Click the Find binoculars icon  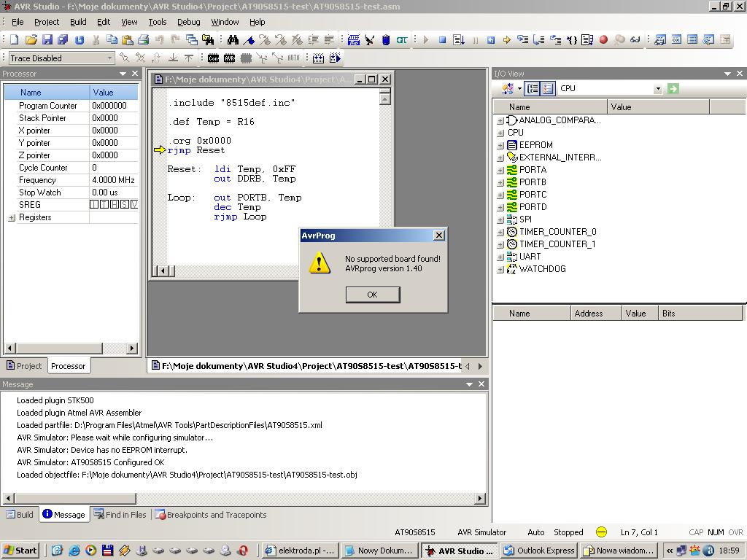point(233,39)
